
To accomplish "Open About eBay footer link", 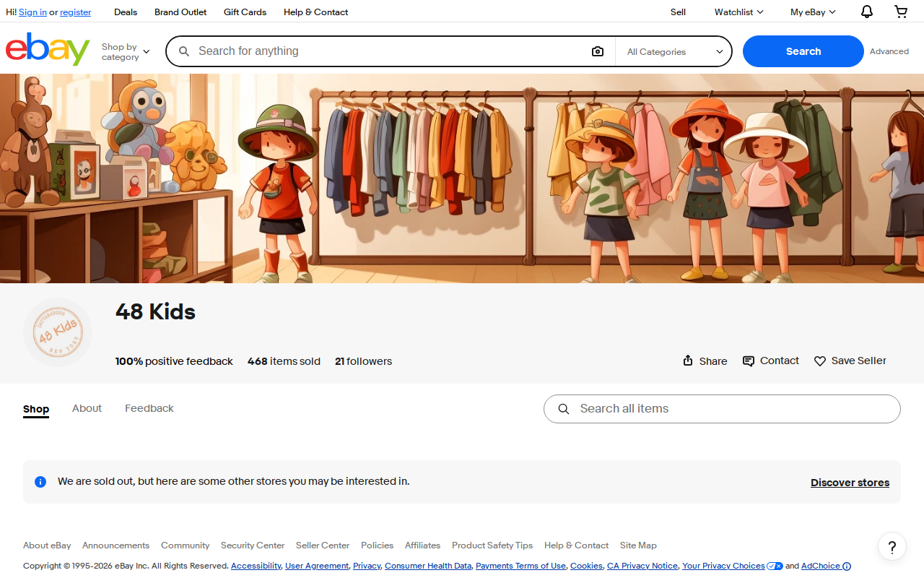I will (47, 545).
